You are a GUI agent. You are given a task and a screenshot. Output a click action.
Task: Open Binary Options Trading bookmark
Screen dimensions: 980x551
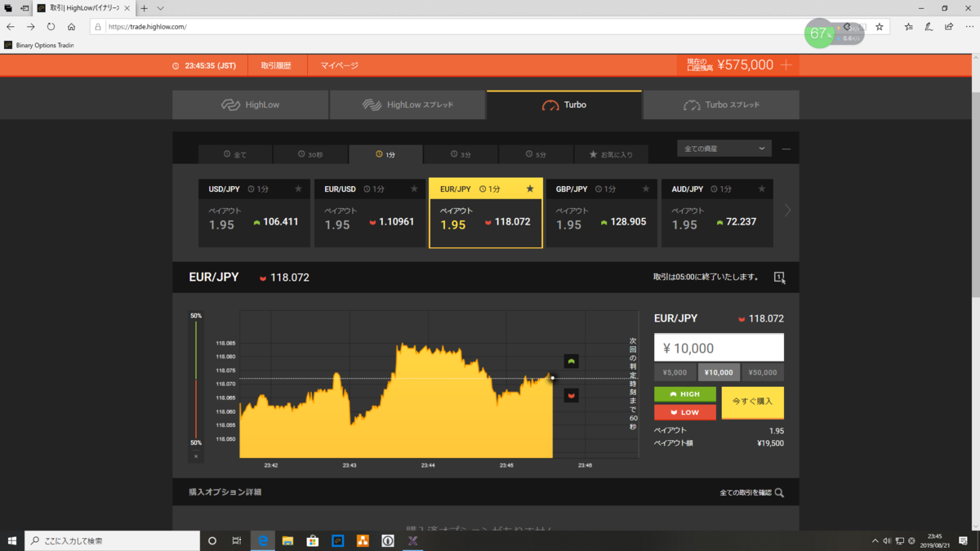point(39,45)
